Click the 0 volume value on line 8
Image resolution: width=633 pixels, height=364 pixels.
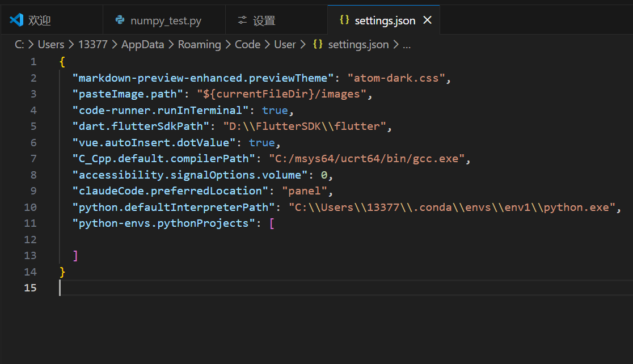click(324, 175)
